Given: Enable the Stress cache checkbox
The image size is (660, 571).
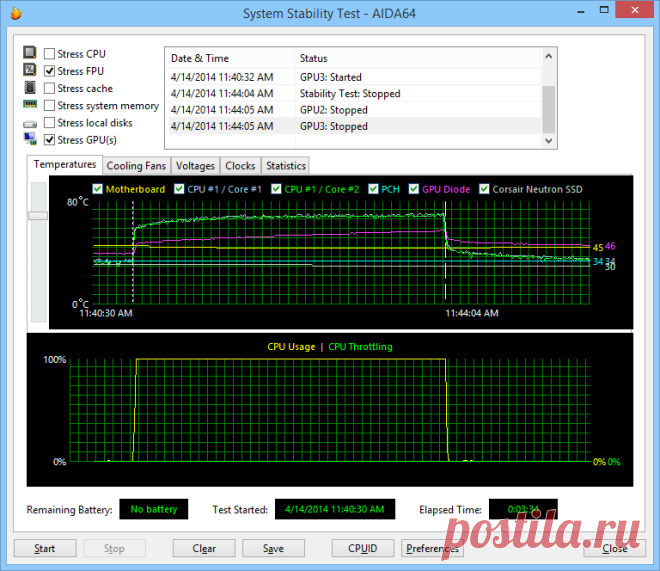Looking at the screenshot, I should 49,88.
